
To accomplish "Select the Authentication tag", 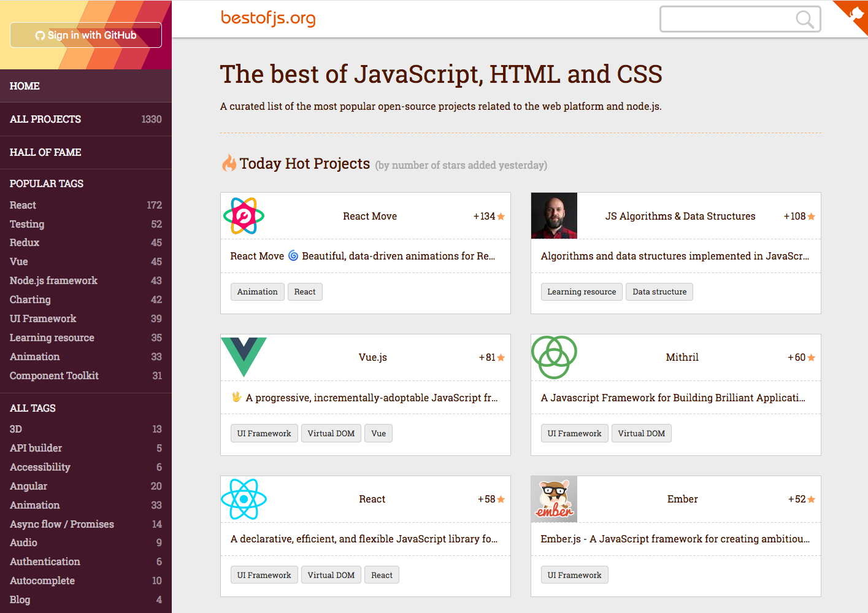I will coord(86,561).
